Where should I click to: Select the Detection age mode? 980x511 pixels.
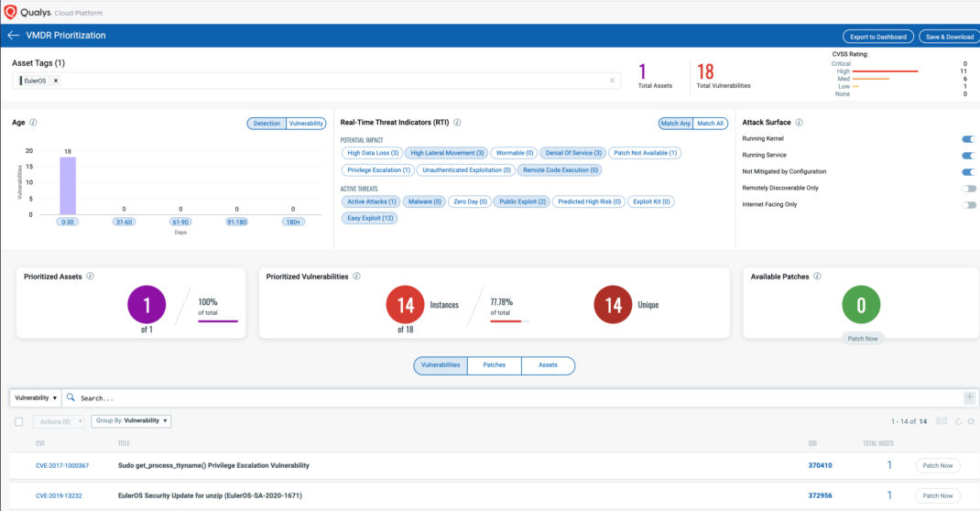pyautogui.click(x=267, y=123)
